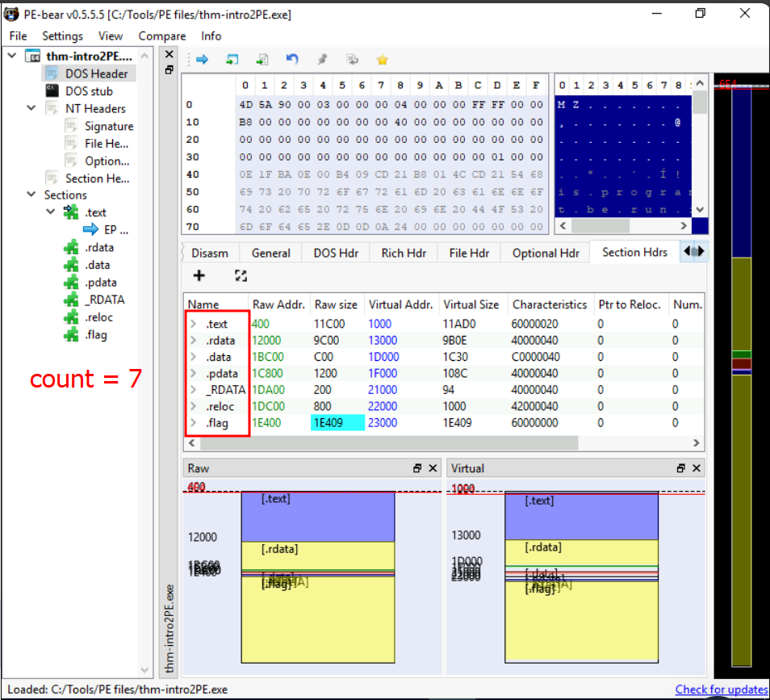
Task: Select the _RDATA section in tree
Action: [x=104, y=300]
